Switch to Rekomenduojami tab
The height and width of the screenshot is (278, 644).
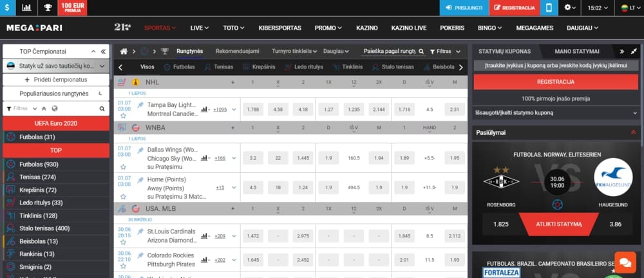point(238,52)
